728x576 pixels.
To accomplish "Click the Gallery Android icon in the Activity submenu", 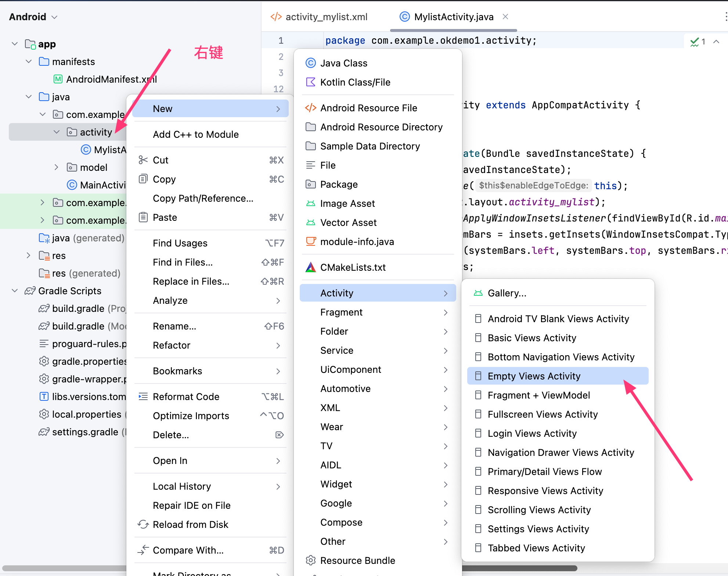I will click(478, 293).
